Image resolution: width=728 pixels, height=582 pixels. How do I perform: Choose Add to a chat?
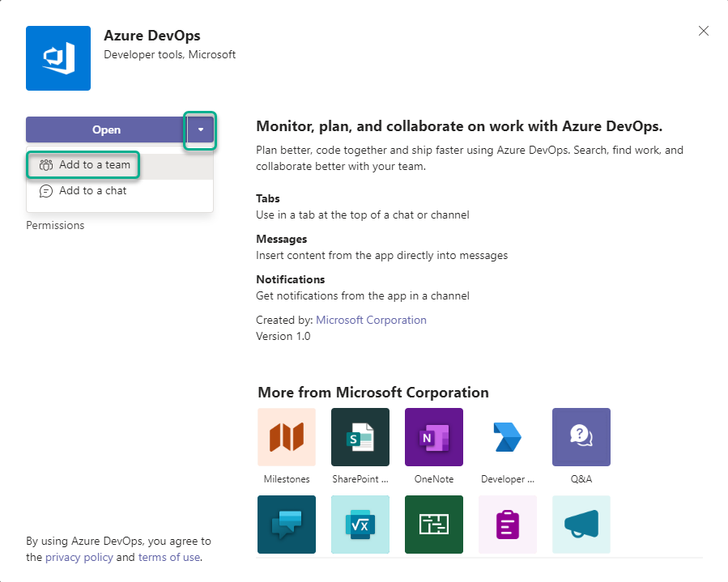pos(120,191)
